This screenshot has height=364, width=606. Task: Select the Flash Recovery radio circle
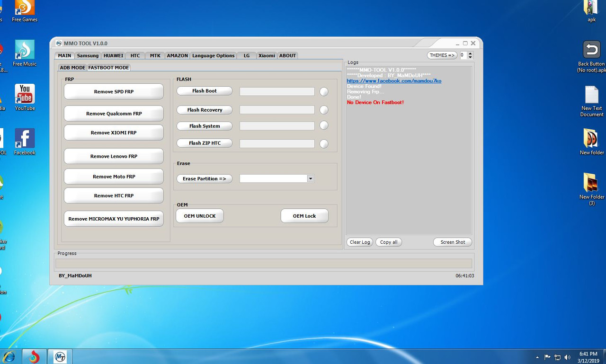[x=324, y=110]
